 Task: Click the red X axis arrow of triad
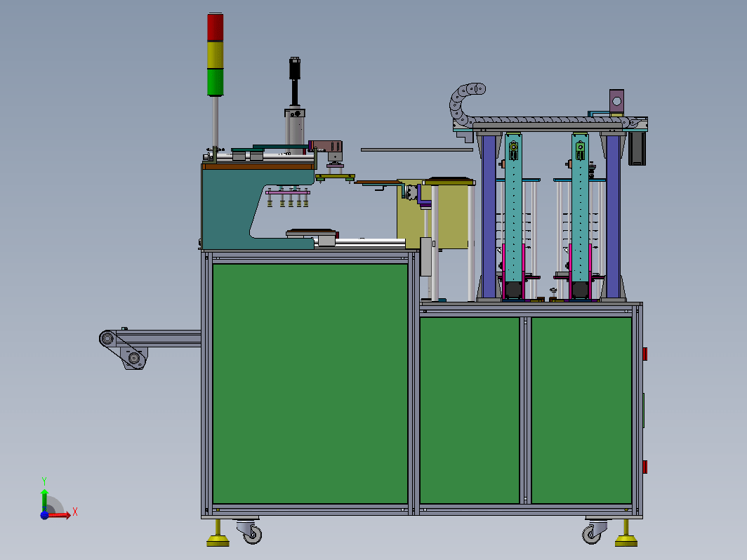(x=60, y=515)
